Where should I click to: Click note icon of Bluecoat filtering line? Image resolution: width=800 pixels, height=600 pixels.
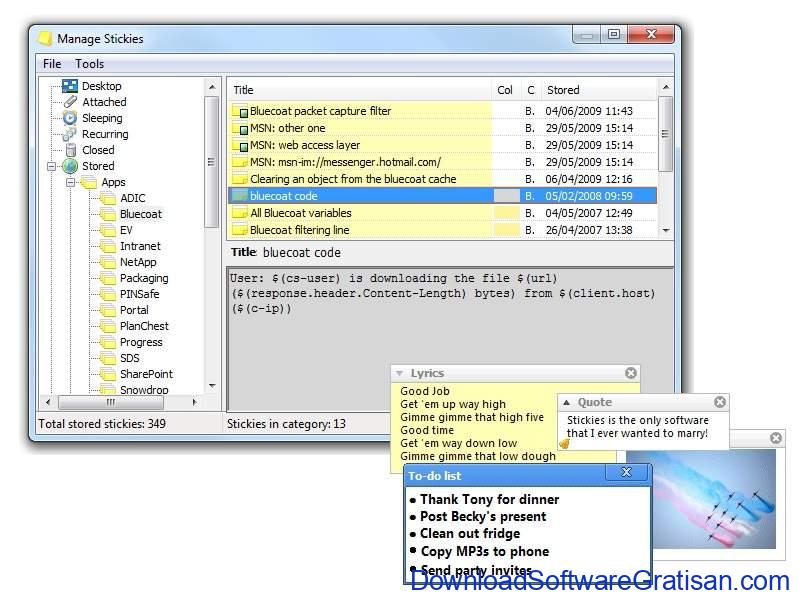click(x=239, y=230)
